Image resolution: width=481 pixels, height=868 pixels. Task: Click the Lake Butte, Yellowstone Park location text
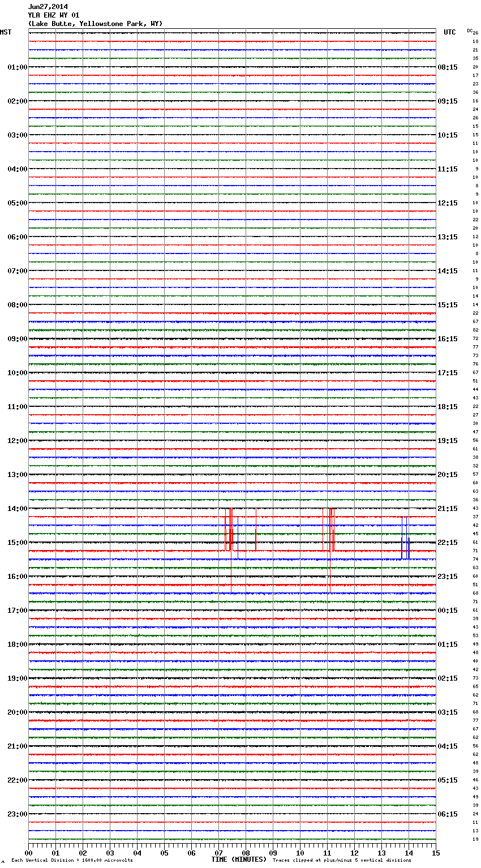[x=95, y=24]
